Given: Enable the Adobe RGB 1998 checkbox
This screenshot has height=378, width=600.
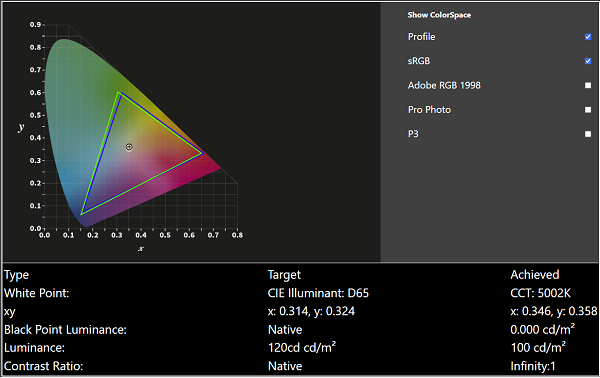Looking at the screenshot, I should 588,85.
